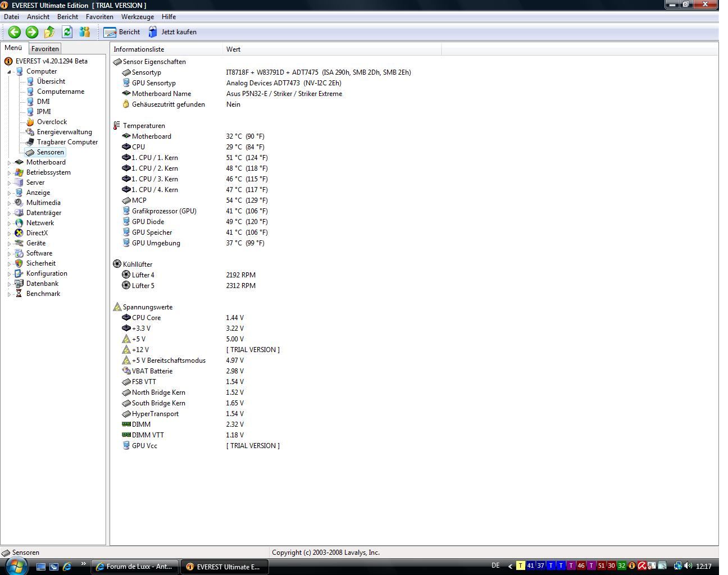728x575 pixels.
Task: Click the Internet Explorer quick launch icon
Action: (67, 567)
